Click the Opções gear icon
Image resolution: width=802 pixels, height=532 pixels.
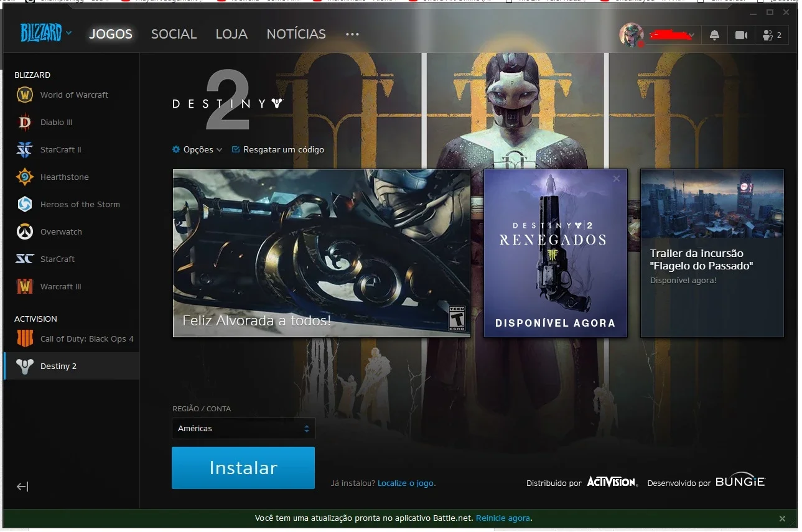(x=177, y=150)
